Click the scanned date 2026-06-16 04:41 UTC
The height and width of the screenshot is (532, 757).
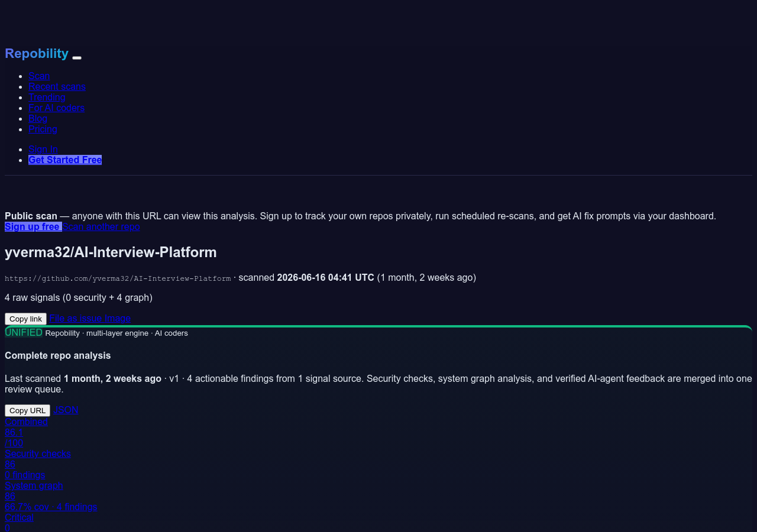point(325,277)
